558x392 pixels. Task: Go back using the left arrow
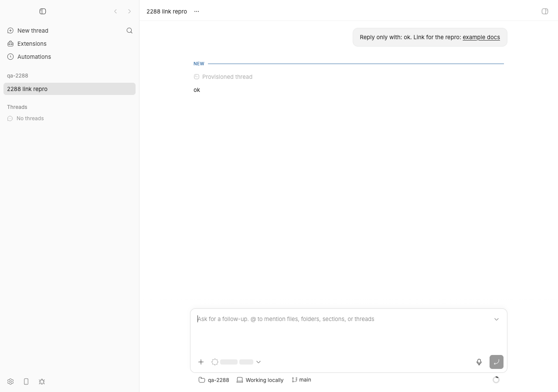pyautogui.click(x=116, y=11)
